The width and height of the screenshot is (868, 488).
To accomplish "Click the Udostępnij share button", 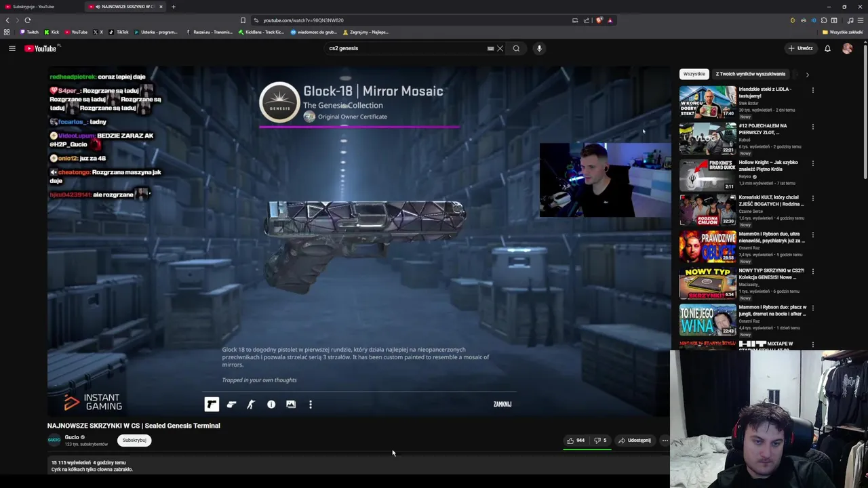I will point(635,441).
